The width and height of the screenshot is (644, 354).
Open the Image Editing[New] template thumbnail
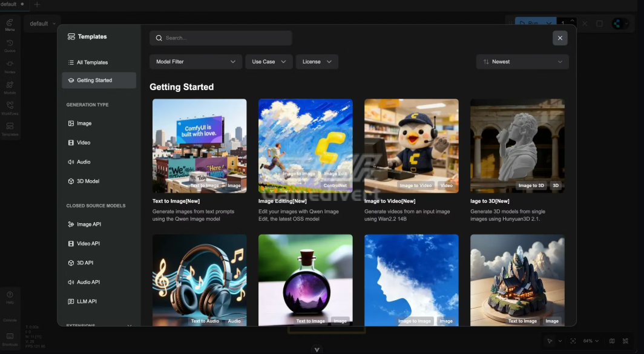(x=306, y=146)
